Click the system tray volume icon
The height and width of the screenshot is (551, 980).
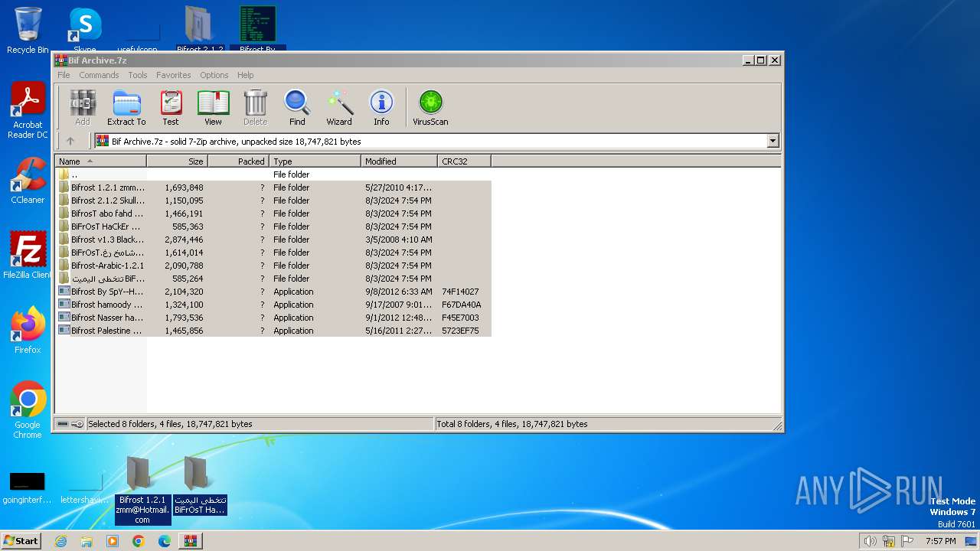[x=870, y=541]
